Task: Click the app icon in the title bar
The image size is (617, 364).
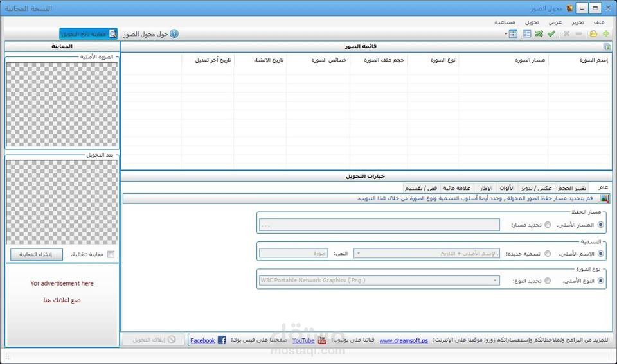Action: tap(570, 8)
